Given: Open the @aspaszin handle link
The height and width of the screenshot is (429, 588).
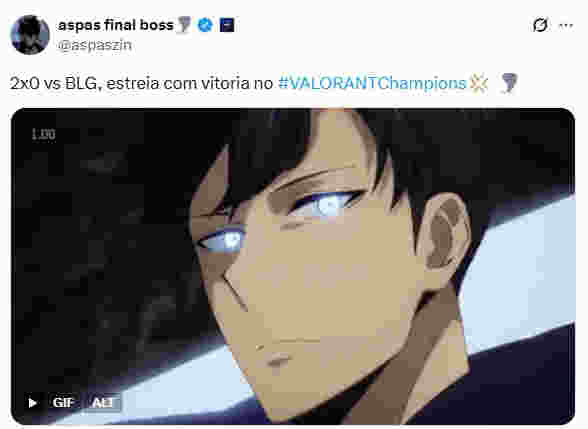Looking at the screenshot, I should pyautogui.click(x=94, y=45).
